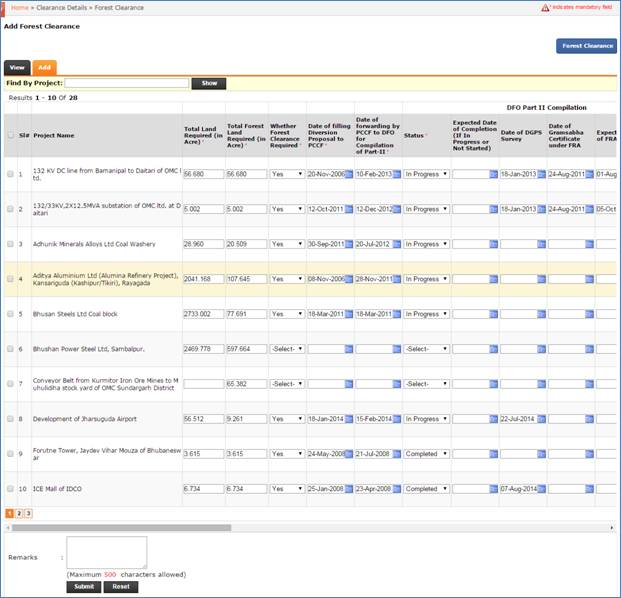Open calendar for row 1 expected completion date
621x598 pixels.
[x=493, y=174]
